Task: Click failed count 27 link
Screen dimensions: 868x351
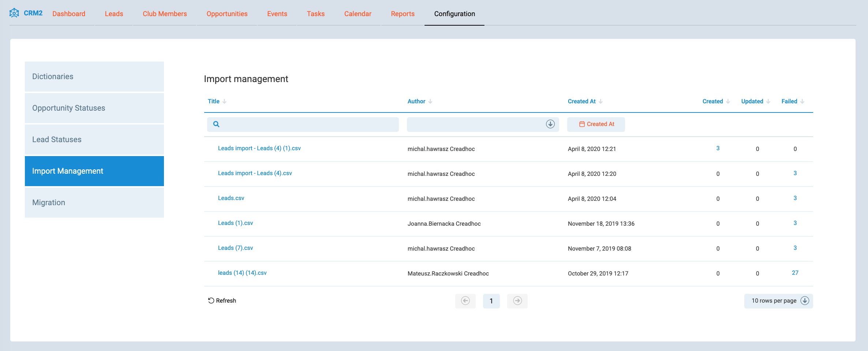Action: [x=795, y=273]
